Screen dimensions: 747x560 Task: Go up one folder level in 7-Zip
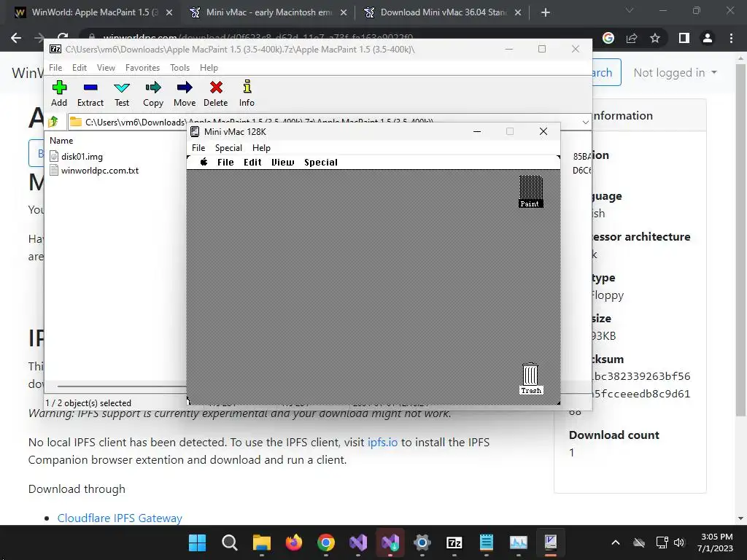pyautogui.click(x=53, y=122)
